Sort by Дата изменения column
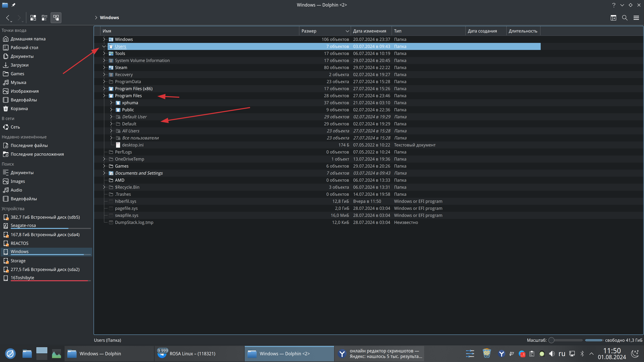This screenshot has height=362, width=644. pyautogui.click(x=369, y=31)
